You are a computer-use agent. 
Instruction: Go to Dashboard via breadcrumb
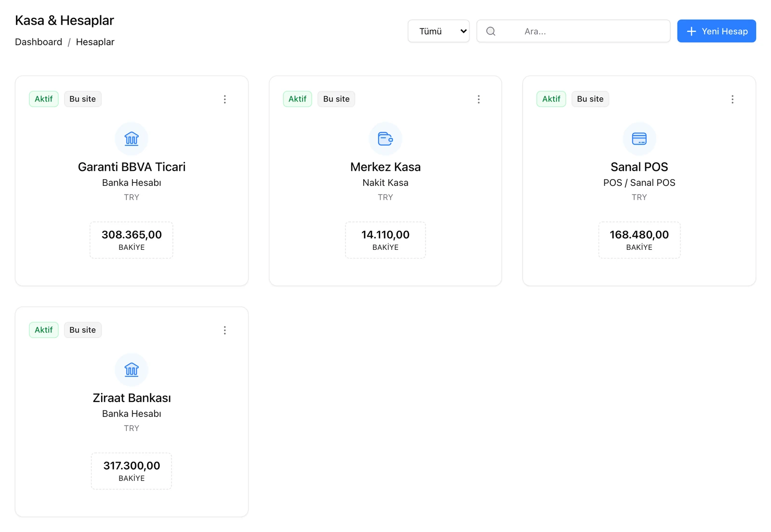tap(39, 42)
